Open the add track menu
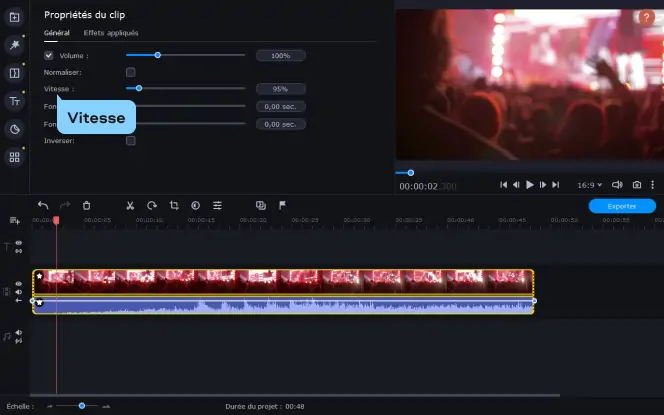This screenshot has width=664, height=415. (x=15, y=220)
